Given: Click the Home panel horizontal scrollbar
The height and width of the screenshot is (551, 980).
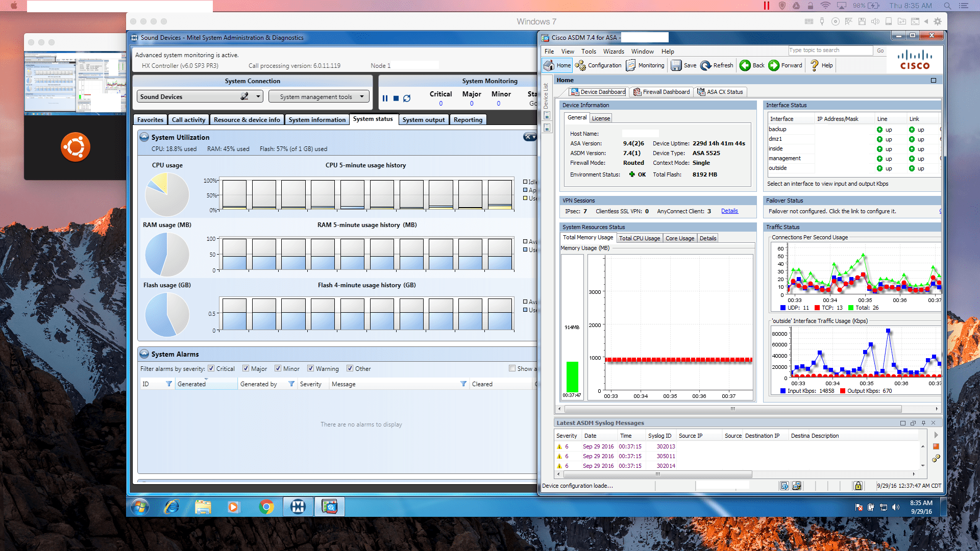Looking at the screenshot, I should pyautogui.click(x=732, y=409).
